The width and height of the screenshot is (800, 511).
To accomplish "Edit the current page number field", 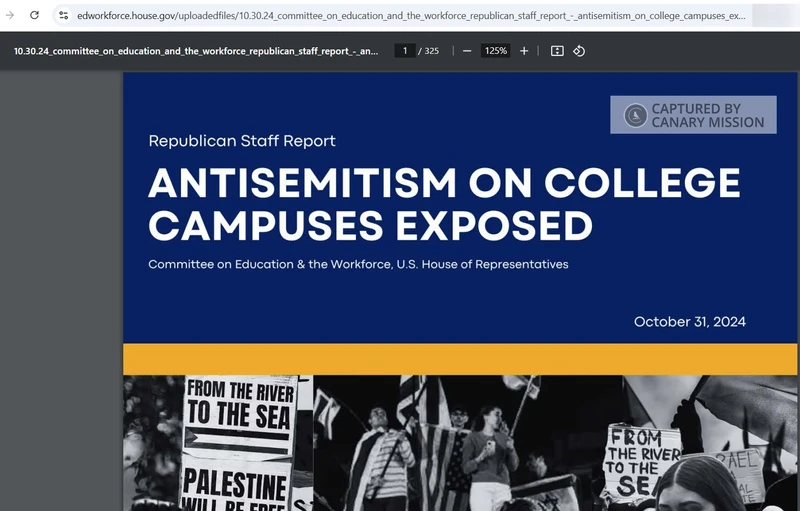I will point(405,50).
